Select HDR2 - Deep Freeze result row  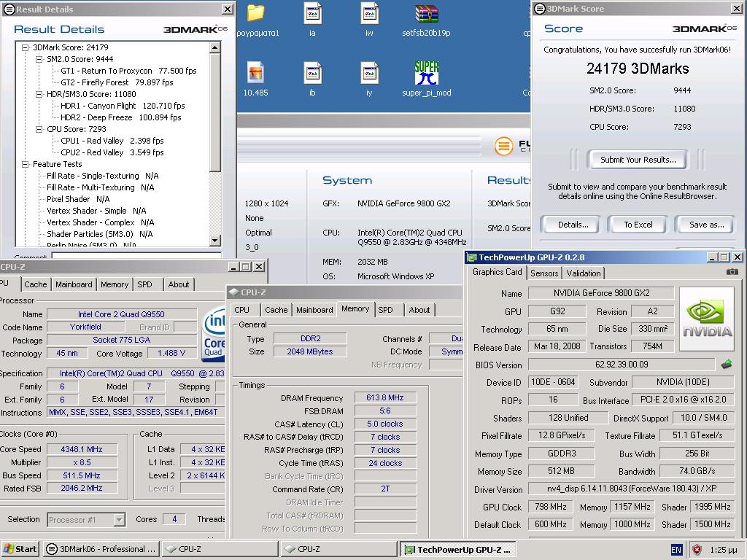120,117
